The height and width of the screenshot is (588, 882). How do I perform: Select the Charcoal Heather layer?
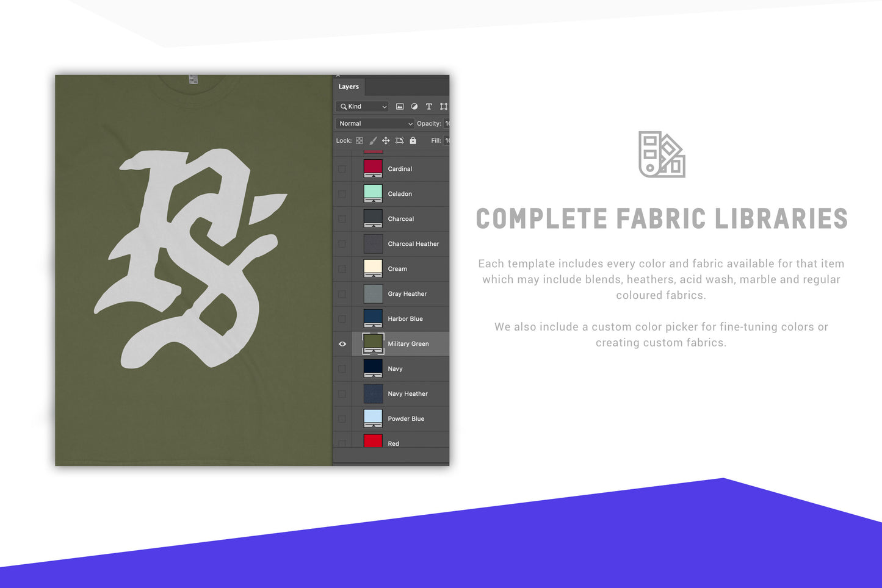413,244
